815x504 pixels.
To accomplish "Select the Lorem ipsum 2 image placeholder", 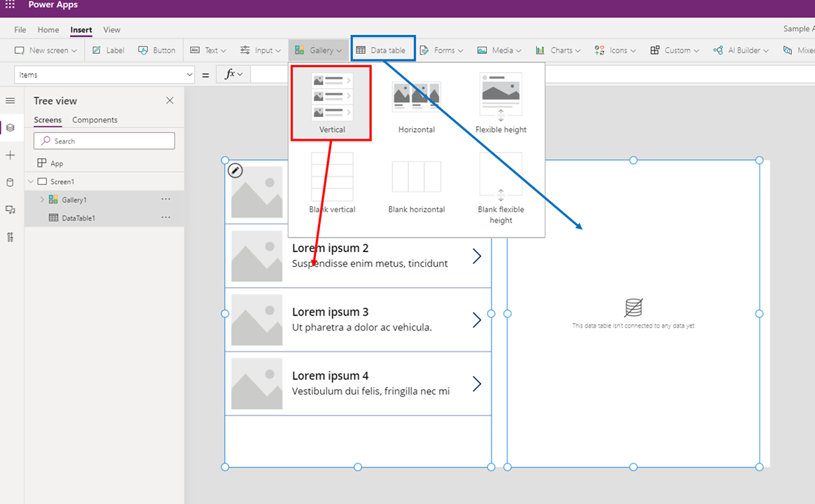I will point(257,256).
